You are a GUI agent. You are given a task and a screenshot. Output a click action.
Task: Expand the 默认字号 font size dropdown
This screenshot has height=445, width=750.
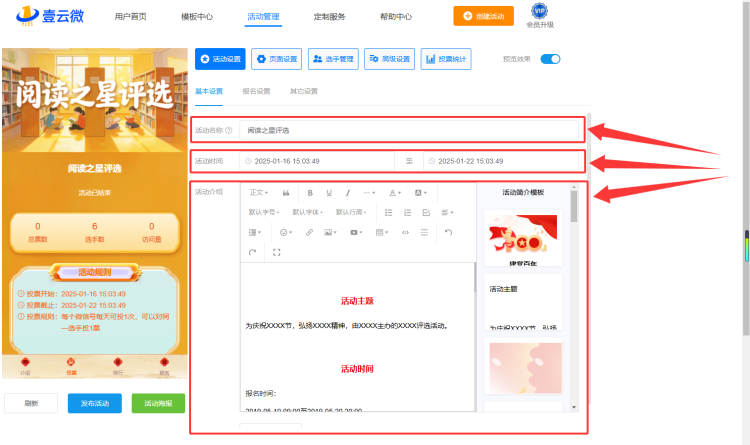pyautogui.click(x=264, y=212)
